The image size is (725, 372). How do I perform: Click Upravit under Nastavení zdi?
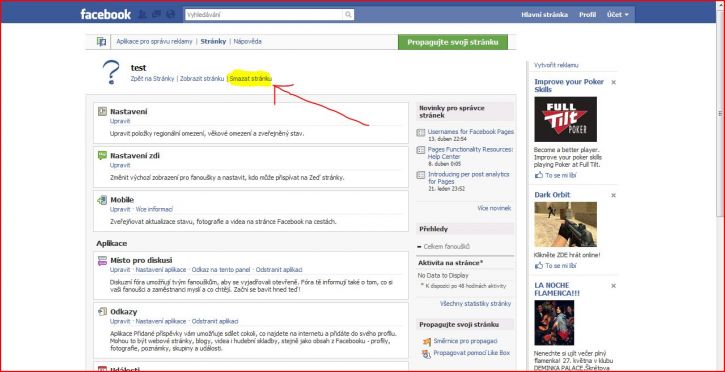(120, 165)
